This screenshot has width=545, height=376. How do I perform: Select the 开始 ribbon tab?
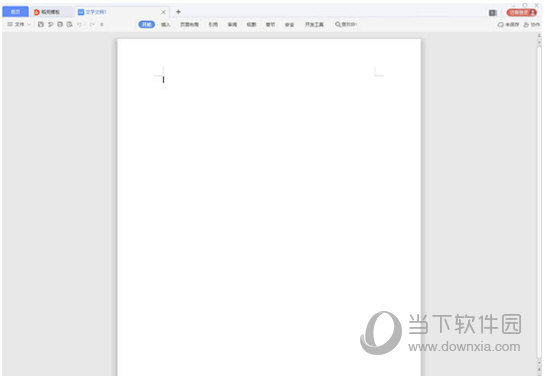click(147, 24)
